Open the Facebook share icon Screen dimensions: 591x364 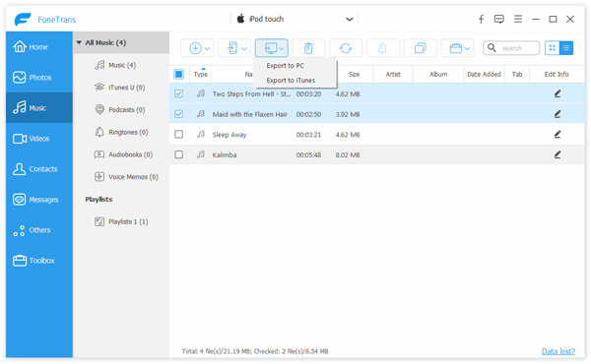(481, 20)
